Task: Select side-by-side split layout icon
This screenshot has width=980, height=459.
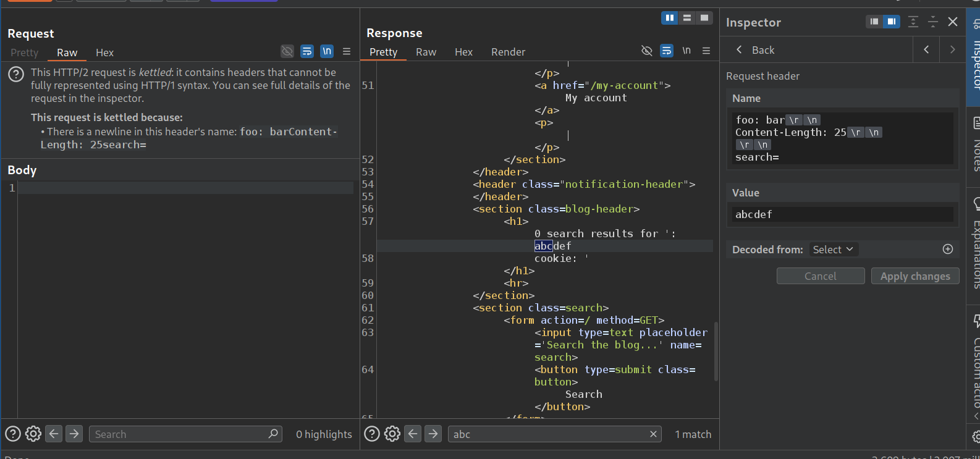Action: coord(669,18)
